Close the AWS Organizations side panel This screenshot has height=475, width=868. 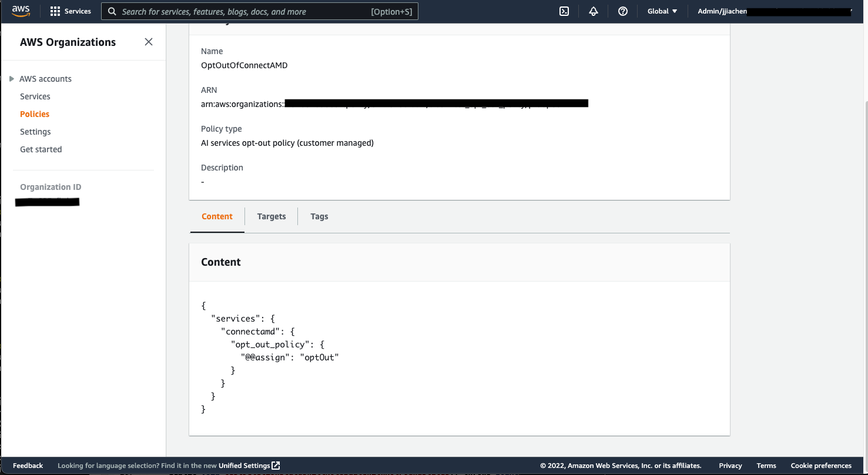pyautogui.click(x=149, y=42)
